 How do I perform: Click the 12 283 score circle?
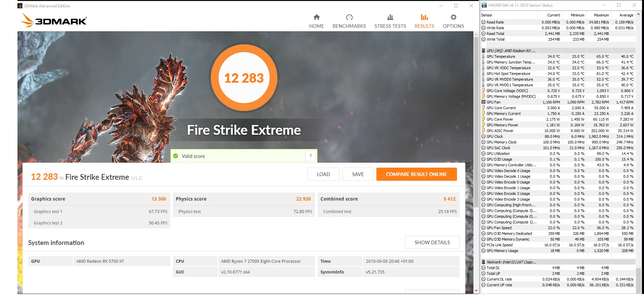click(244, 78)
